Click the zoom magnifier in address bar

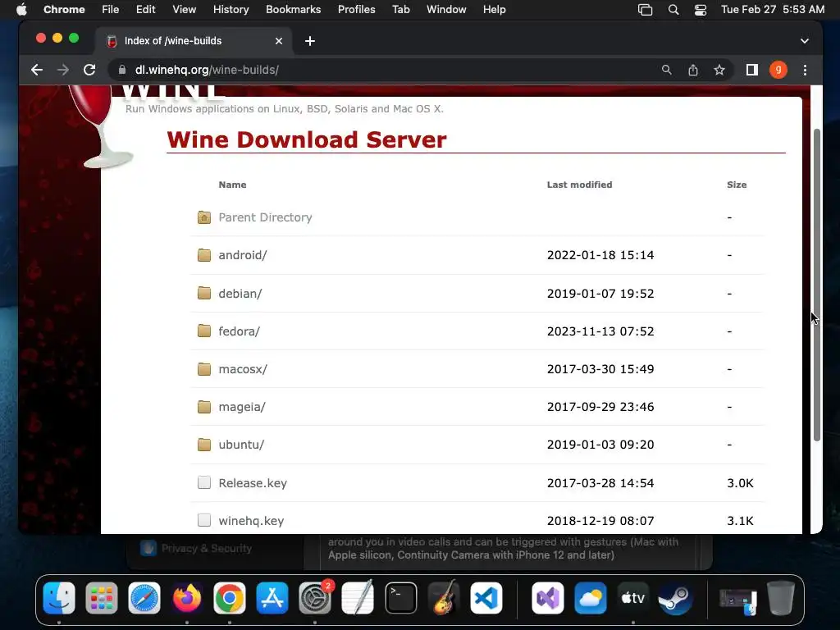(666, 70)
